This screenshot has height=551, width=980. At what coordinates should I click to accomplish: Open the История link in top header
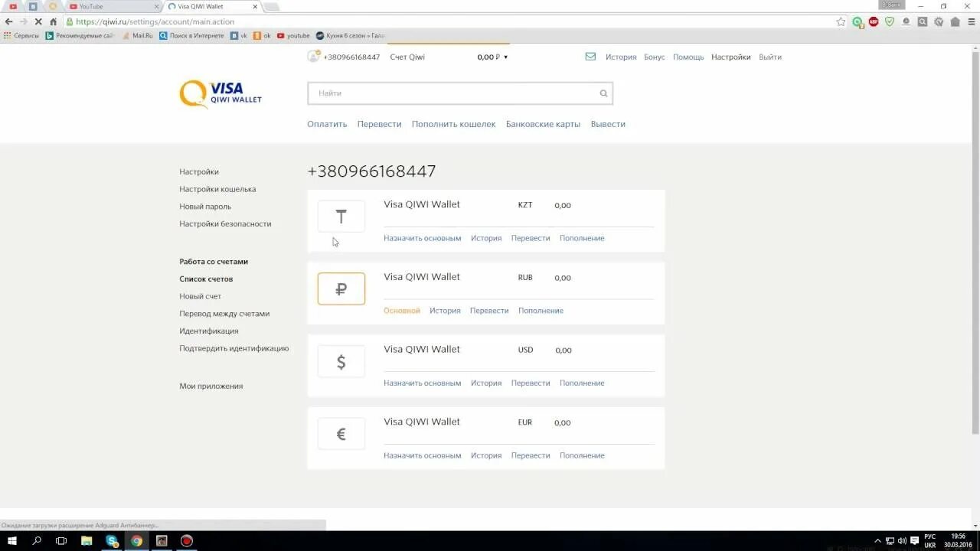click(621, 57)
